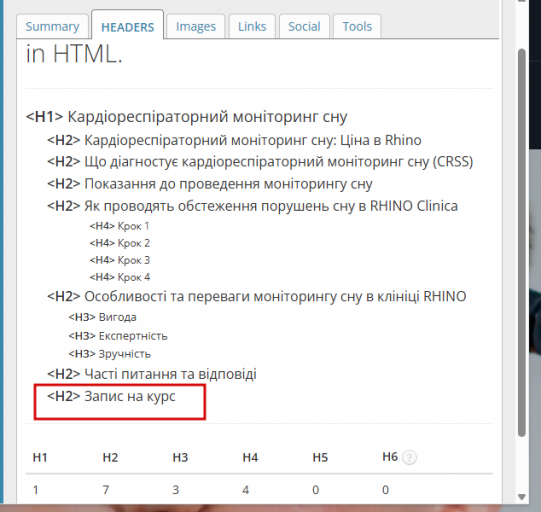Click the H3 Експертність entry
This screenshot has width=541, height=512.
pos(118,336)
